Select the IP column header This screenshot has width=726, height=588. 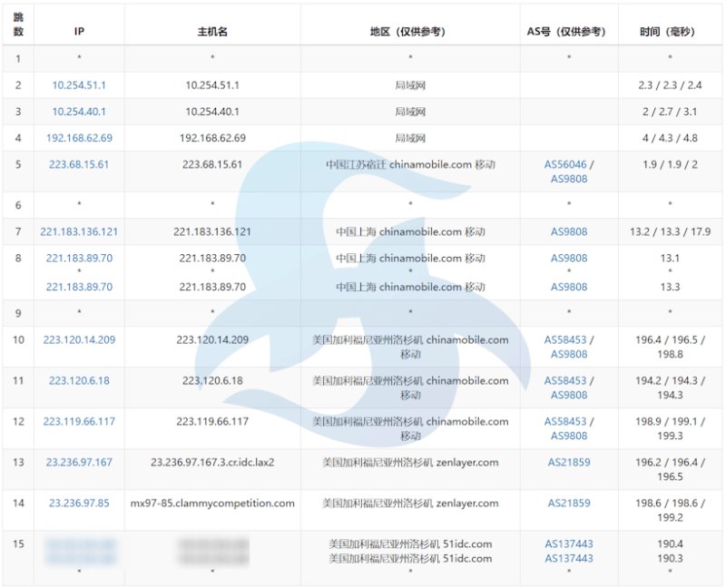point(79,32)
